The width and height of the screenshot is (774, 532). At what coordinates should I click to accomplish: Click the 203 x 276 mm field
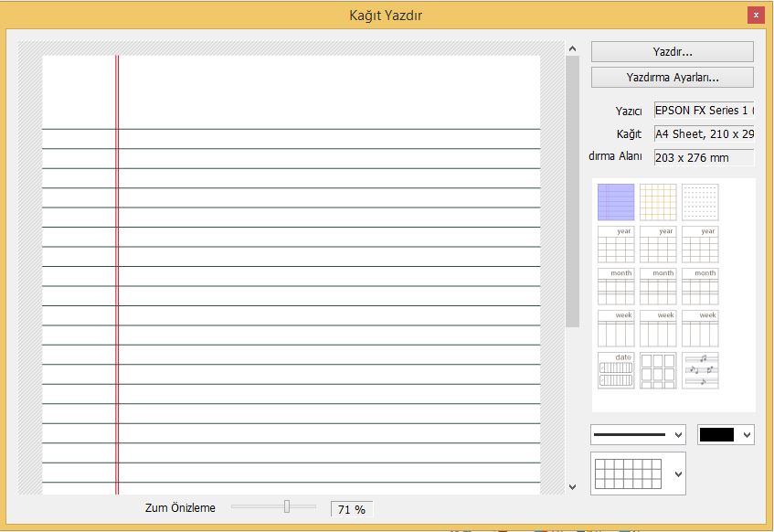tap(704, 157)
